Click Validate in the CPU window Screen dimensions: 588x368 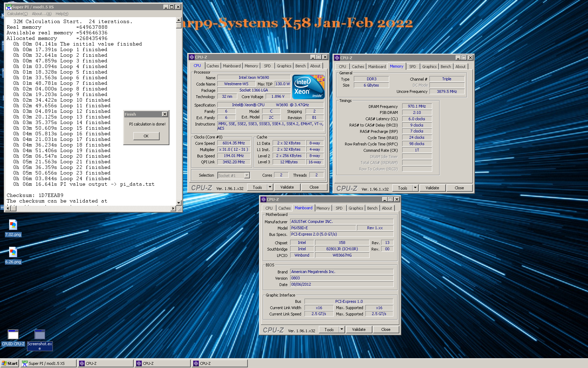coord(287,188)
